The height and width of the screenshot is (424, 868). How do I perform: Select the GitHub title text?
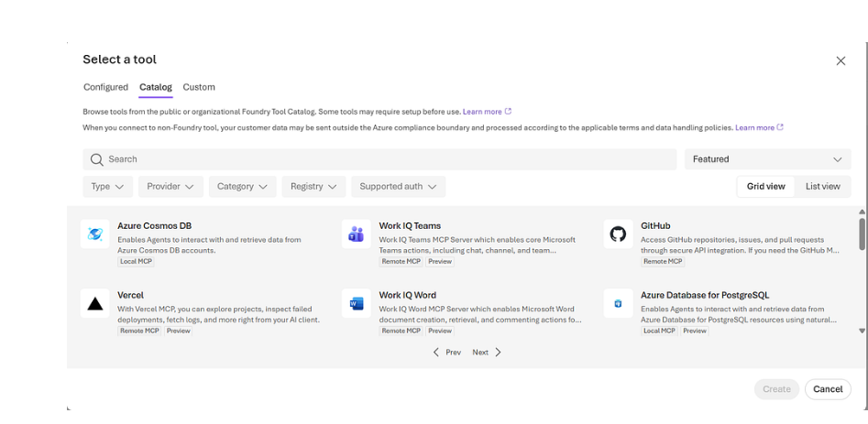[655, 225]
